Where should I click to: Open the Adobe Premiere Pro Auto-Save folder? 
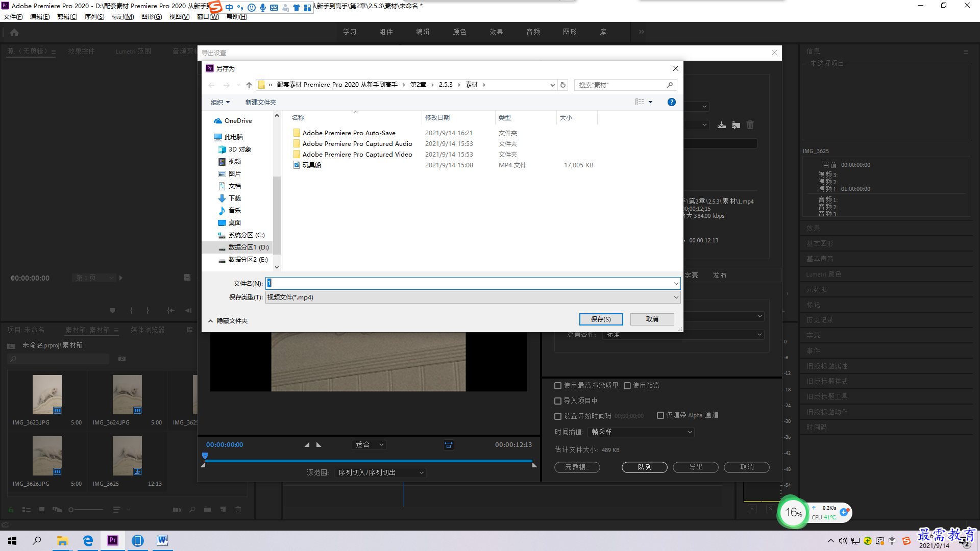coord(349,133)
